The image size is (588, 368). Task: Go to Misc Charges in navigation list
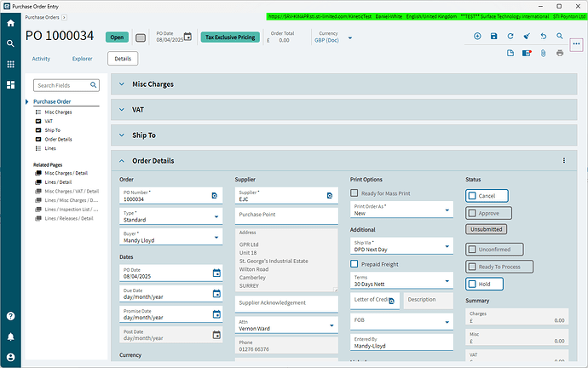click(x=58, y=112)
